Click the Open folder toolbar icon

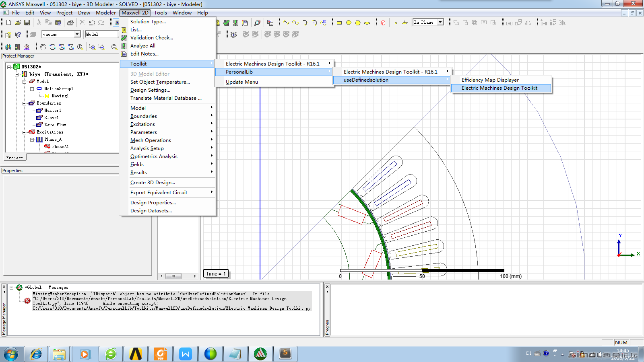(x=18, y=23)
